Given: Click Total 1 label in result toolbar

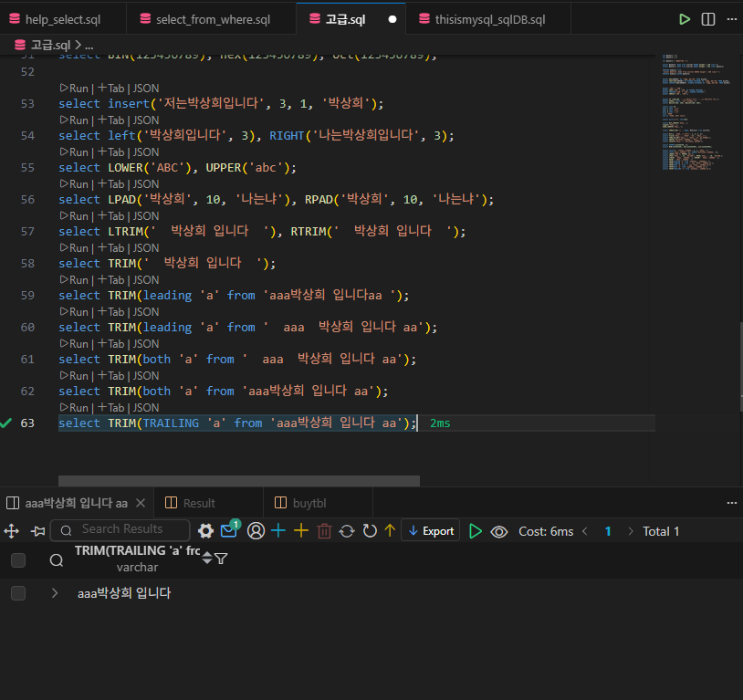Looking at the screenshot, I should 661,531.
